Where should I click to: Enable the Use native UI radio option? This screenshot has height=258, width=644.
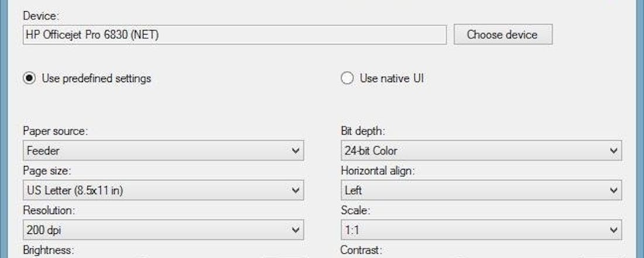click(x=348, y=78)
